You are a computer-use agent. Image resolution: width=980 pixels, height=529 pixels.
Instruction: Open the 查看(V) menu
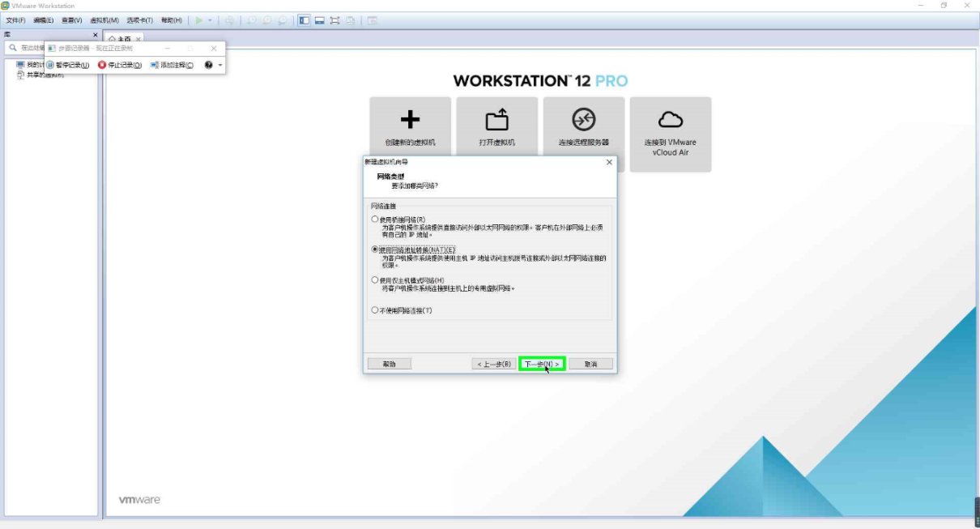pos(71,20)
